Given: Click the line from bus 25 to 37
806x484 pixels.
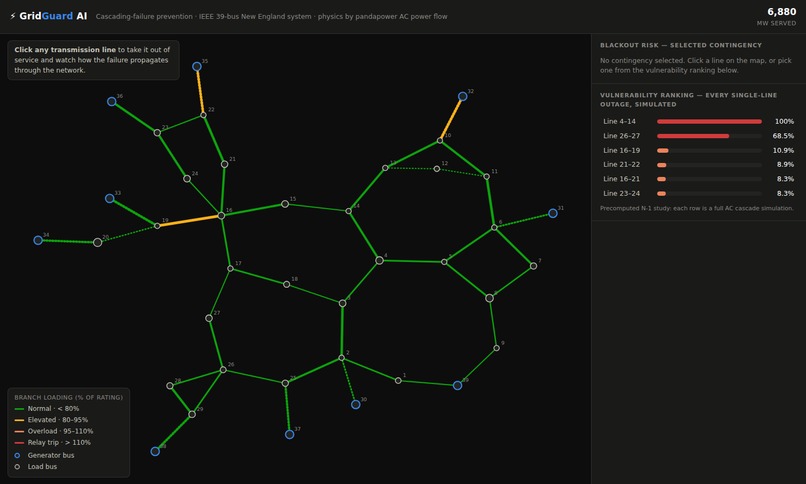Looking at the screenshot, I should tap(287, 409).
